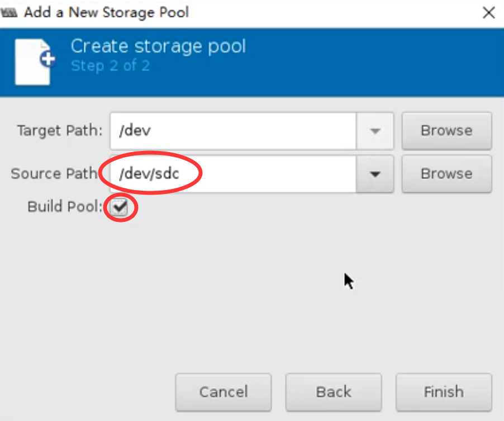Open the Source Path dropdown list
The height and width of the screenshot is (421, 504).
pyautogui.click(x=375, y=174)
